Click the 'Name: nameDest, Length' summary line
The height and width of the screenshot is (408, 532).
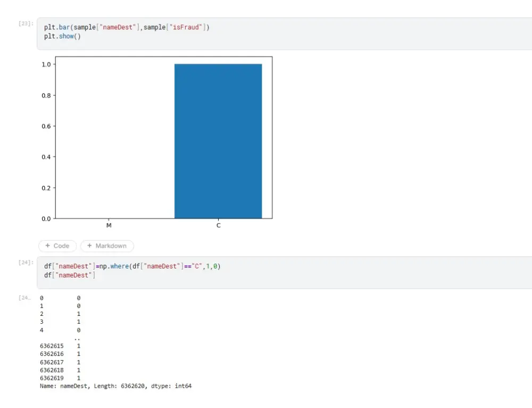coord(115,386)
